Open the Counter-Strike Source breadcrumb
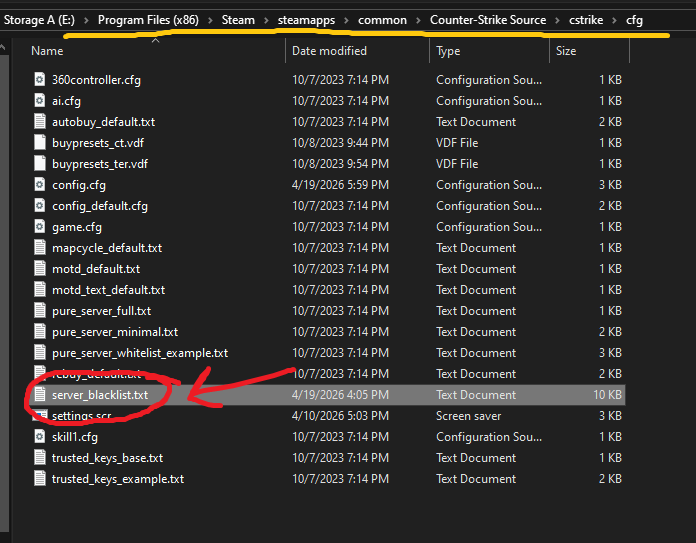696x543 pixels. [x=488, y=20]
